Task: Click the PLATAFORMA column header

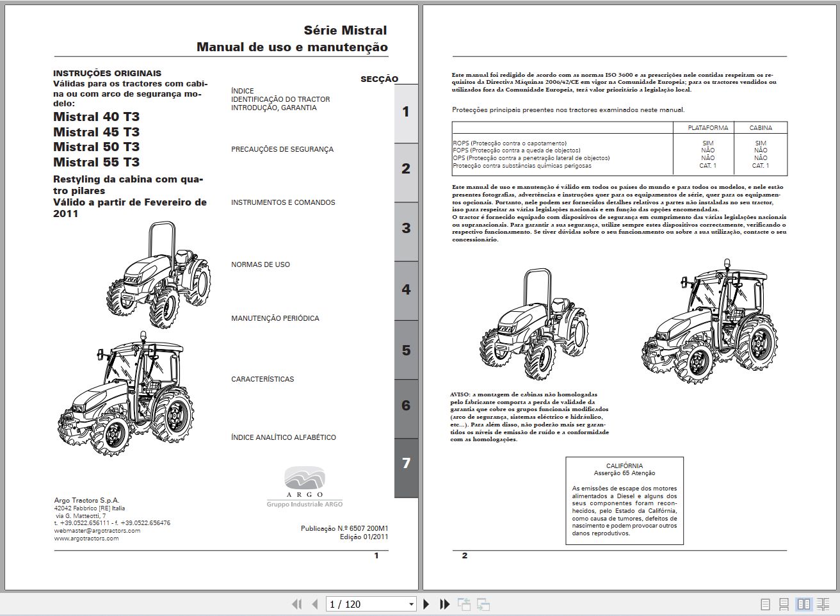Action: (x=707, y=127)
